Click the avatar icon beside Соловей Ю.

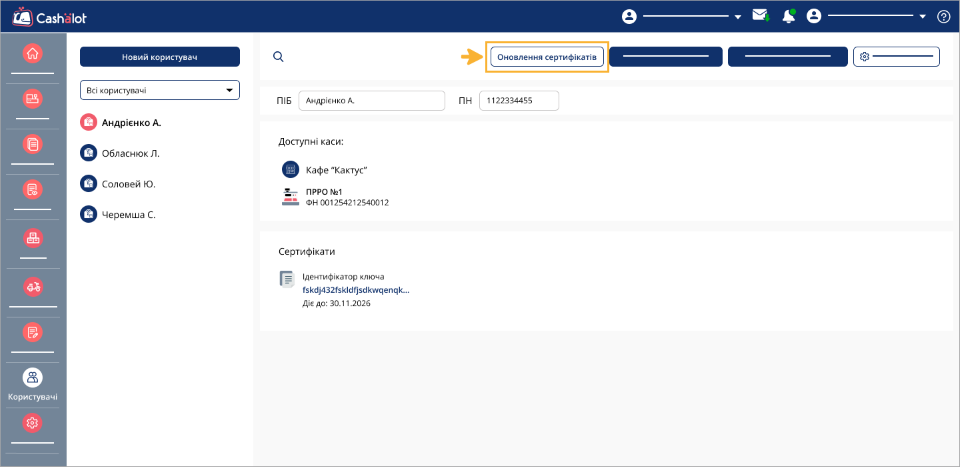[x=88, y=183]
